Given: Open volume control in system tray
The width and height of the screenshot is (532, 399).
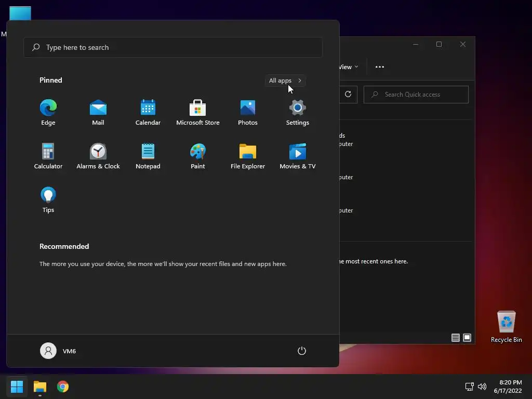Looking at the screenshot, I should pos(482,387).
